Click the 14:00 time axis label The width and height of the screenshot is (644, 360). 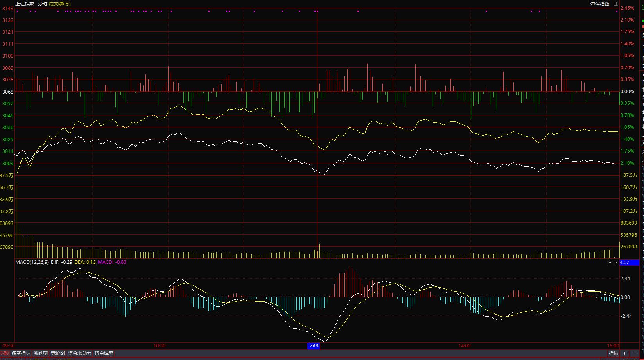point(465,346)
